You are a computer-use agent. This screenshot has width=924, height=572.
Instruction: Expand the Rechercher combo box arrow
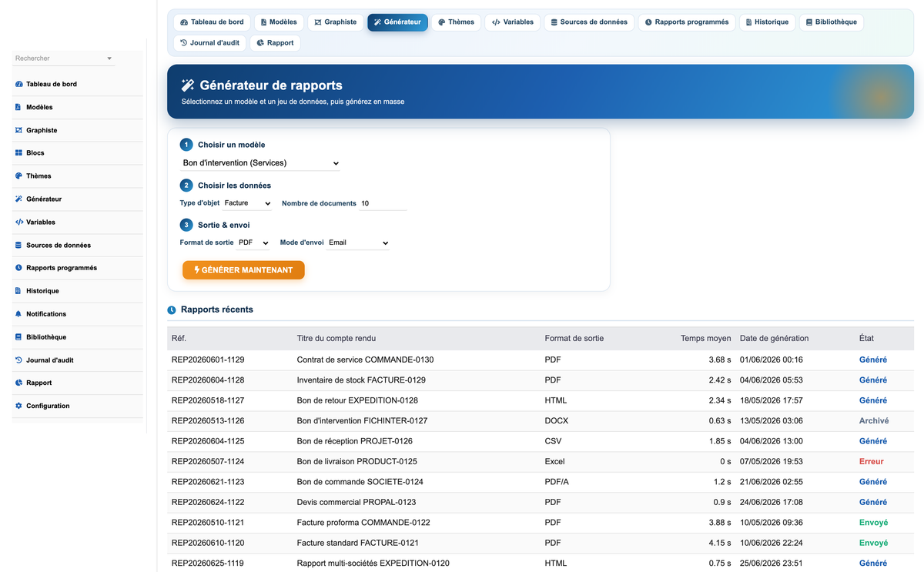pyautogui.click(x=109, y=59)
